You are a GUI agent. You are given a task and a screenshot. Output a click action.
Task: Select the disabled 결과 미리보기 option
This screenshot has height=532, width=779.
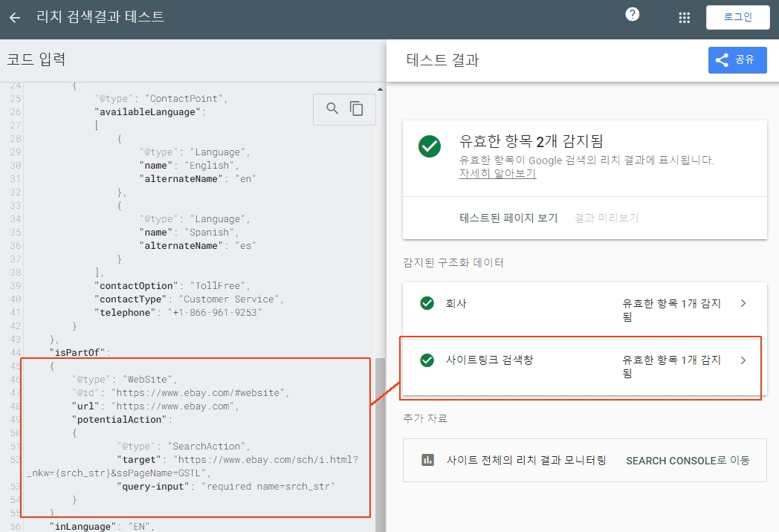tap(606, 218)
